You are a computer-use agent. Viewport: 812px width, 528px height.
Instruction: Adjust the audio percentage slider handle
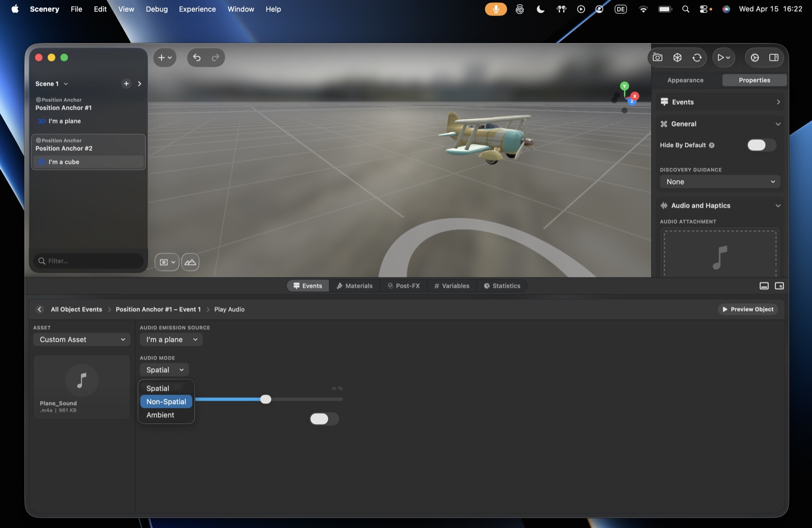265,400
